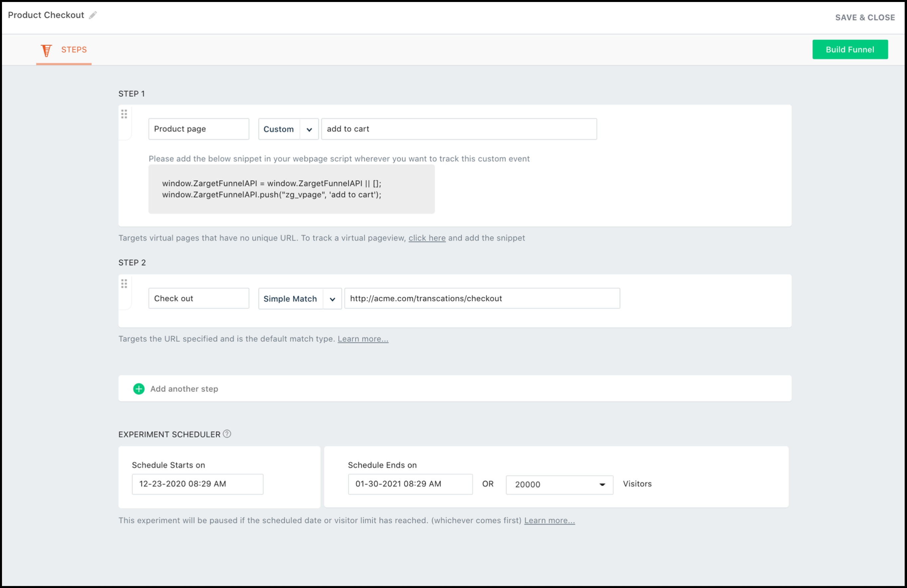Viewport: 907px width, 588px height.
Task: Click the Schedule Ends on label
Action: click(x=382, y=465)
